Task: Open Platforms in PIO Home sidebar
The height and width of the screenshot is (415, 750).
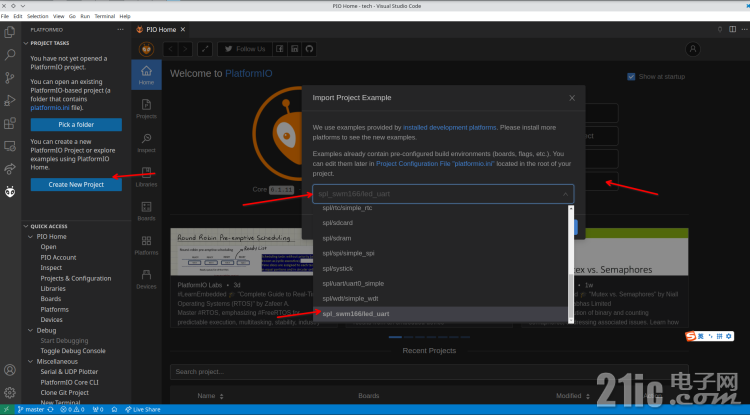Action: pyautogui.click(x=146, y=245)
